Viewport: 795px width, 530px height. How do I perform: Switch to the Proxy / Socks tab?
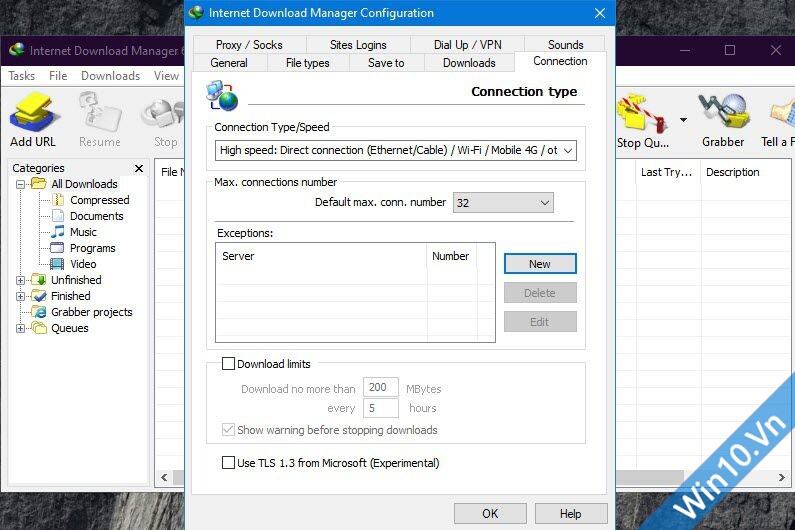pyautogui.click(x=249, y=45)
